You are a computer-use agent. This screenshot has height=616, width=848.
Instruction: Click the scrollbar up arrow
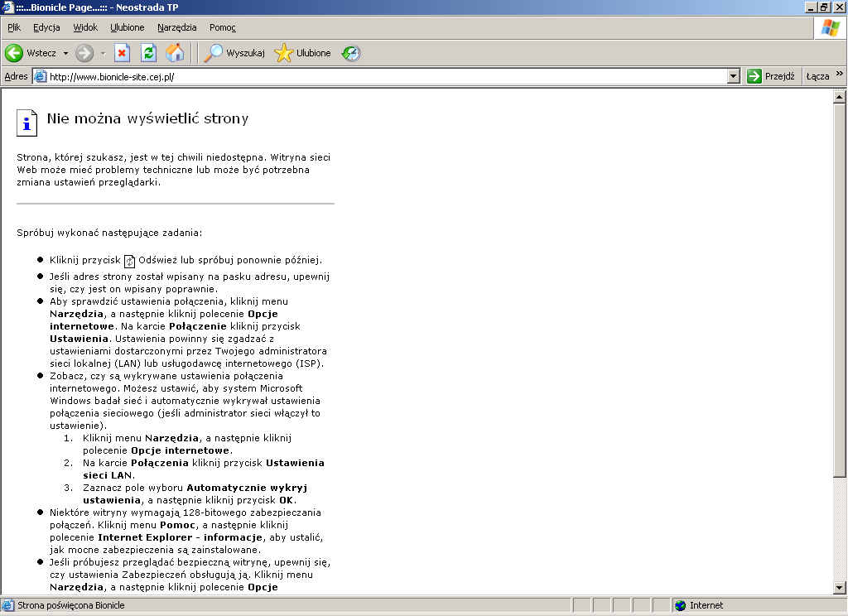(x=839, y=97)
